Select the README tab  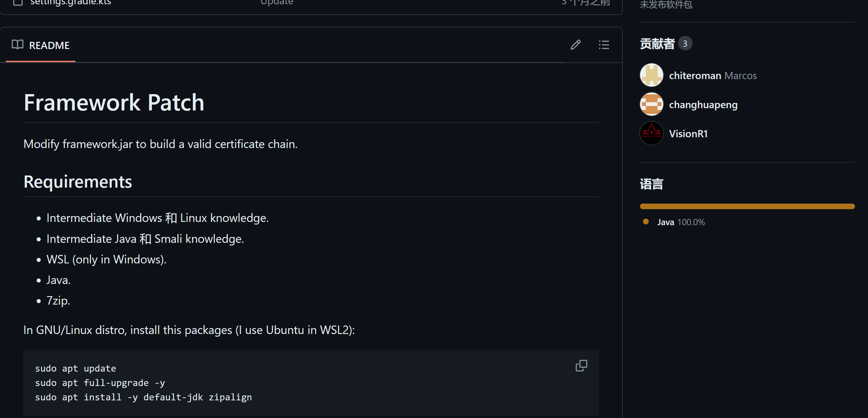[x=49, y=45]
